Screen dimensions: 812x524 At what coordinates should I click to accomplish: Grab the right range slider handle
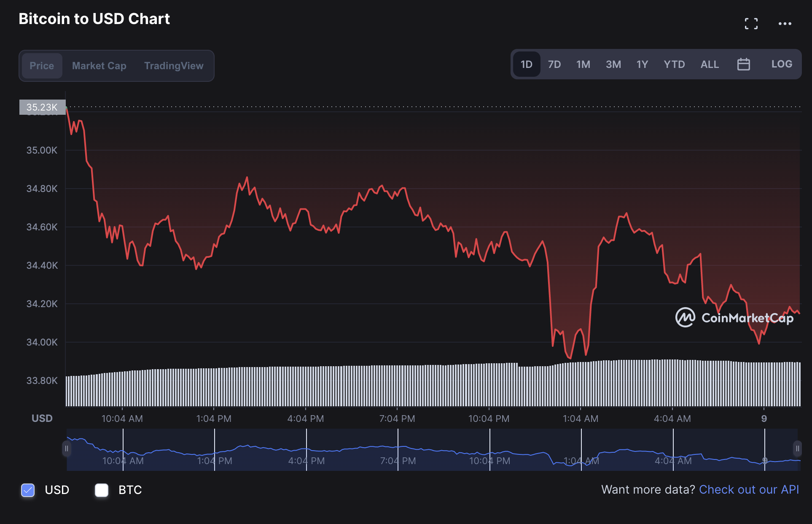coord(797,448)
